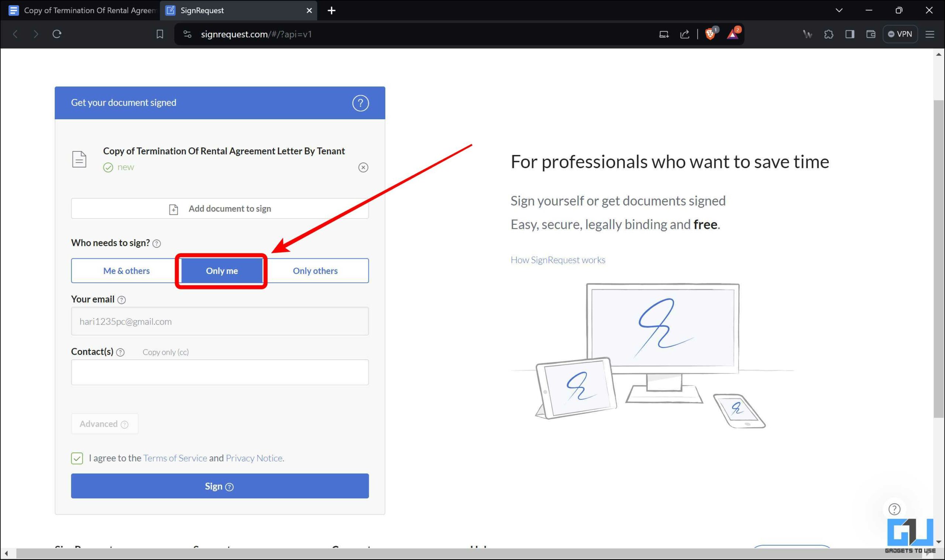Open help for Who needs to sign
This screenshot has height=560, width=945.
pyautogui.click(x=156, y=243)
